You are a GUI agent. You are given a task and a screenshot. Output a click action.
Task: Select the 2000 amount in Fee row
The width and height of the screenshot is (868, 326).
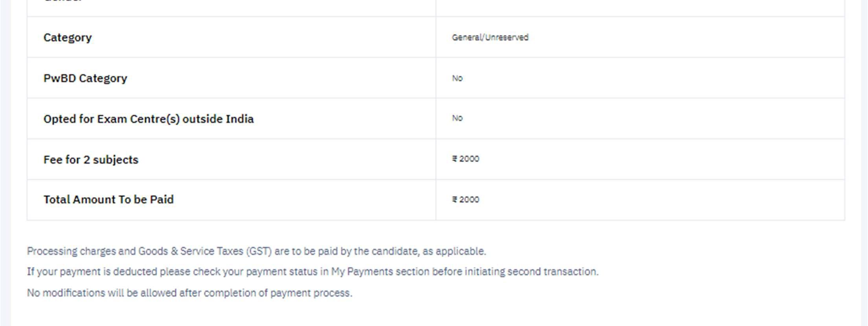coord(469,159)
